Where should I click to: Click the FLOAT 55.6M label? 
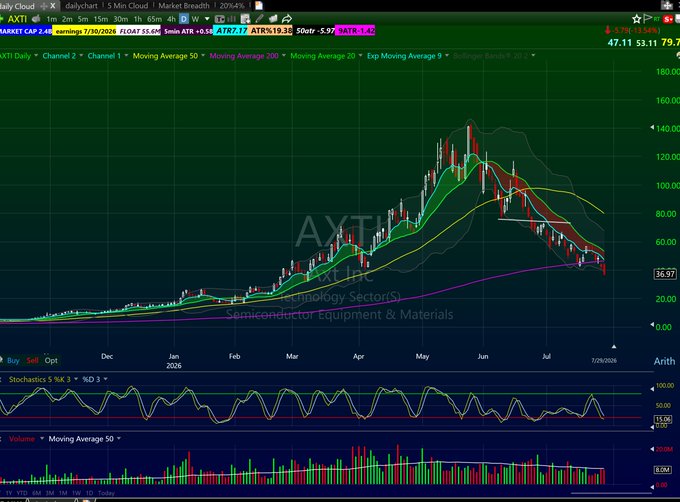point(140,31)
